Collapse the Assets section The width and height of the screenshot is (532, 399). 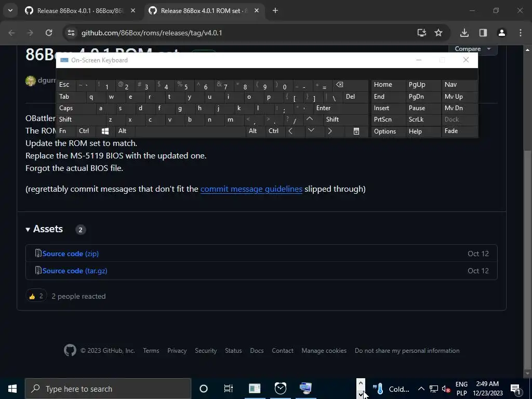click(45, 229)
